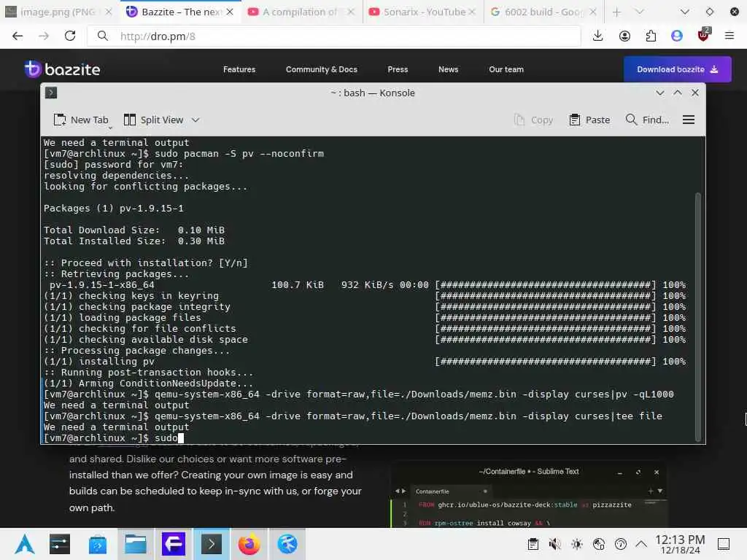Open Firefox downloads panel
Image resolution: width=747 pixels, height=560 pixels.
pos(598,36)
